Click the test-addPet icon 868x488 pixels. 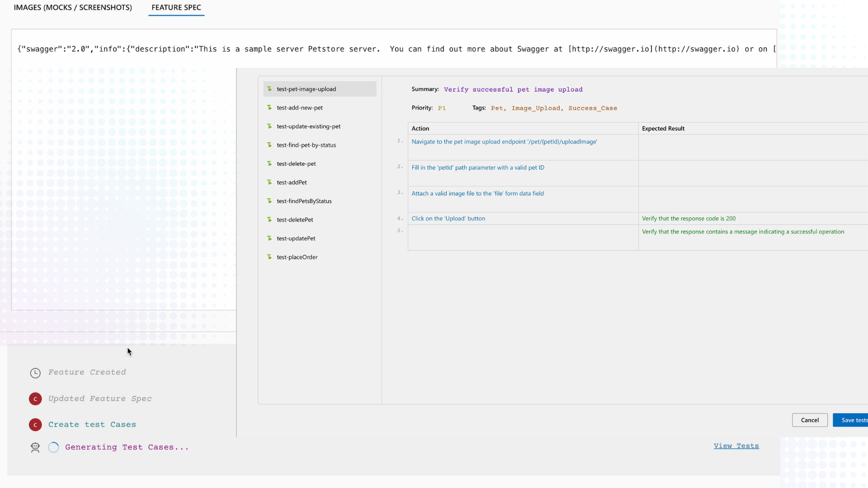point(270,182)
